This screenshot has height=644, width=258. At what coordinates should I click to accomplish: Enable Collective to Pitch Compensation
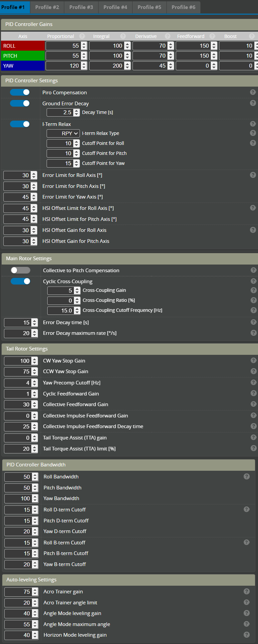(x=20, y=270)
